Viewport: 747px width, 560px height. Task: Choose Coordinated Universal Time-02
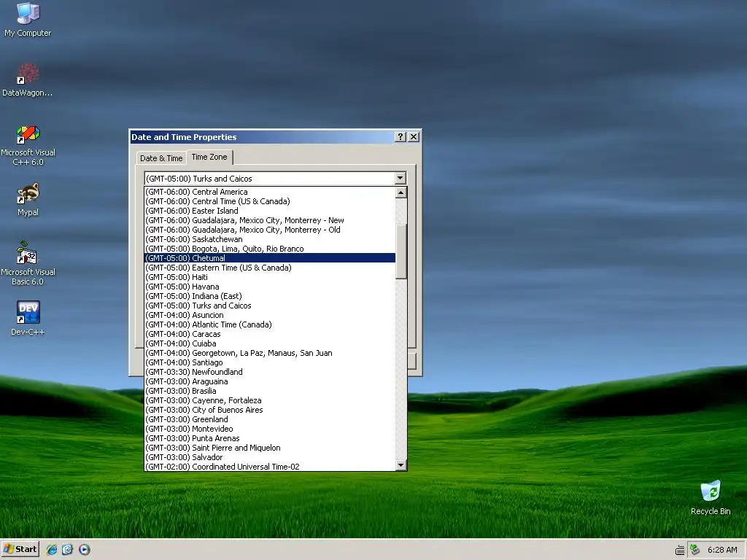pos(270,467)
